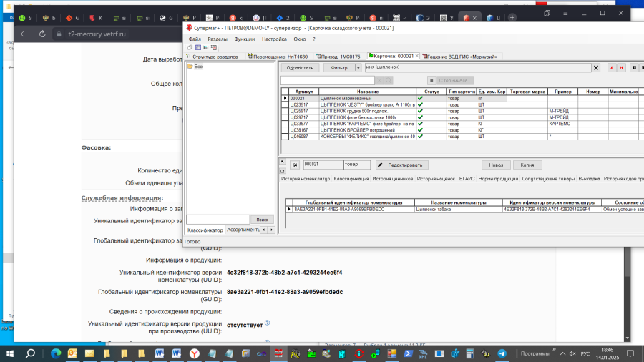Click the red 'H' toolbar icon
This screenshot has height=362, width=644.
coord(621,68)
